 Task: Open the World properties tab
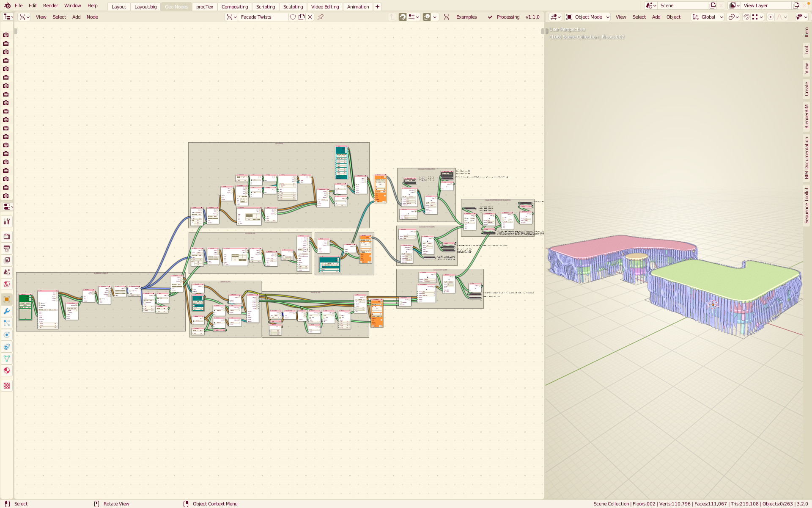pyautogui.click(x=7, y=284)
